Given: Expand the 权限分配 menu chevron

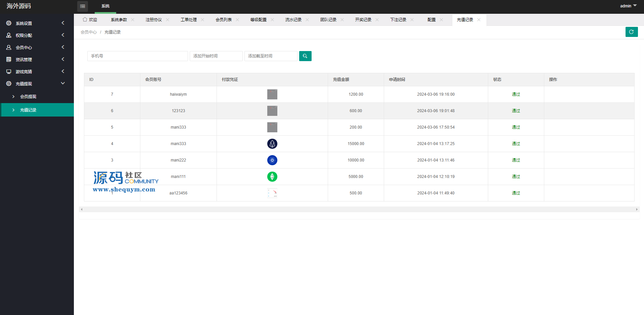Looking at the screenshot, I should pyautogui.click(x=63, y=35).
